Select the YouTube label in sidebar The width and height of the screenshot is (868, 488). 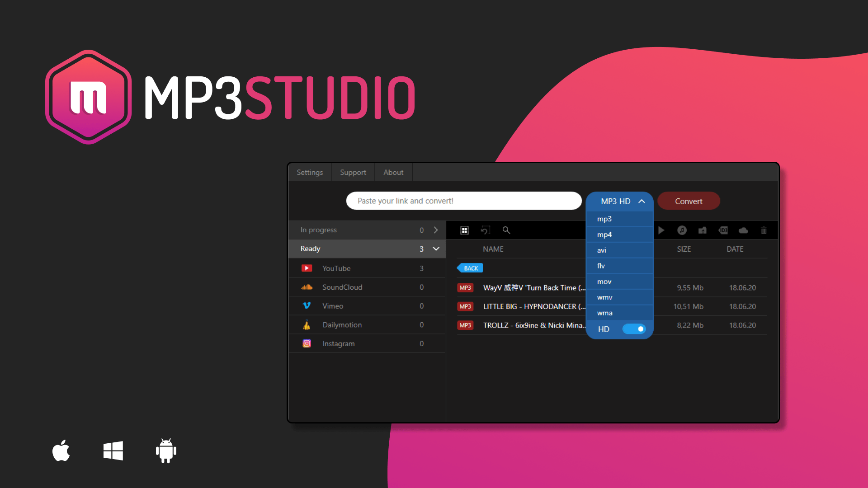336,268
